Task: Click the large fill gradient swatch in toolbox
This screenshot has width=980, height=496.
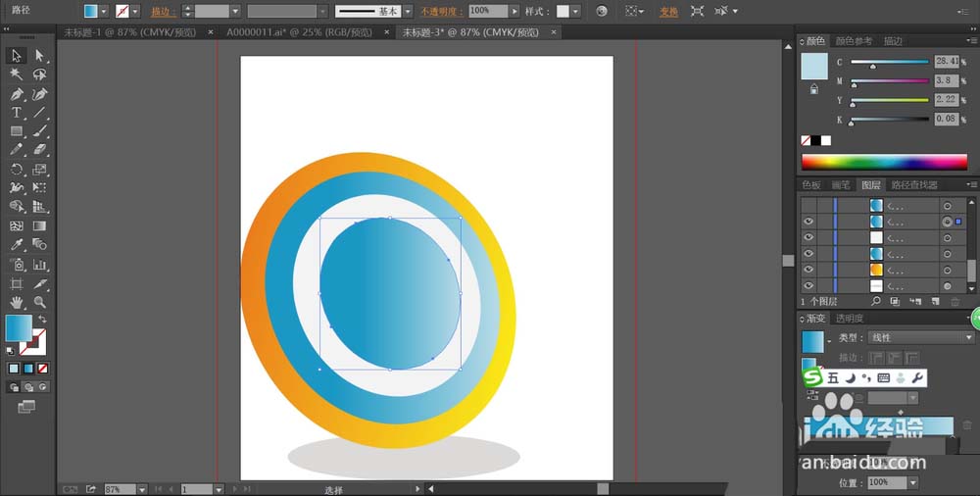Action: point(19,327)
